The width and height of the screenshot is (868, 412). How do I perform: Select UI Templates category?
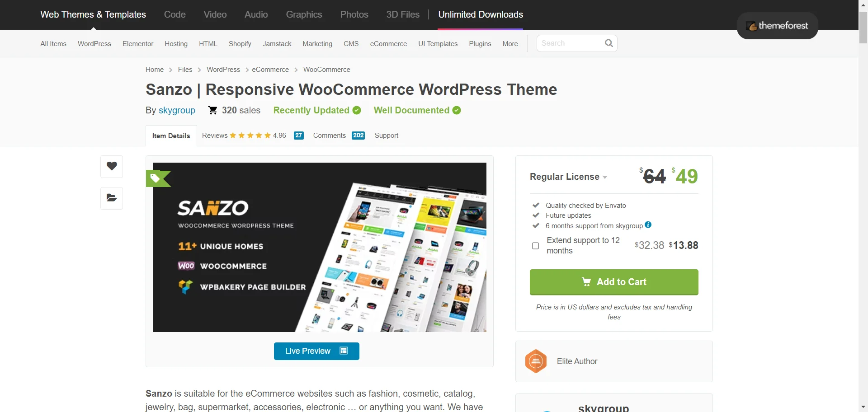click(438, 44)
